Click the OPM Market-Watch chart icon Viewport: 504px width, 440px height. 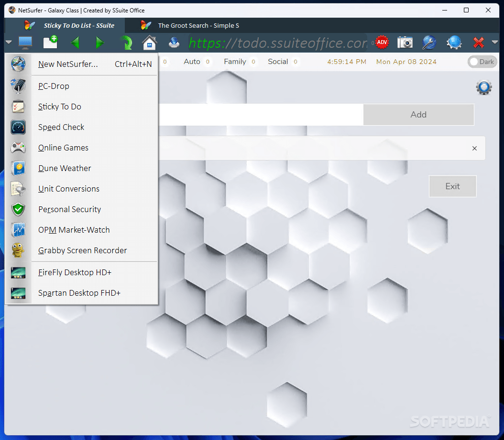[x=18, y=230]
